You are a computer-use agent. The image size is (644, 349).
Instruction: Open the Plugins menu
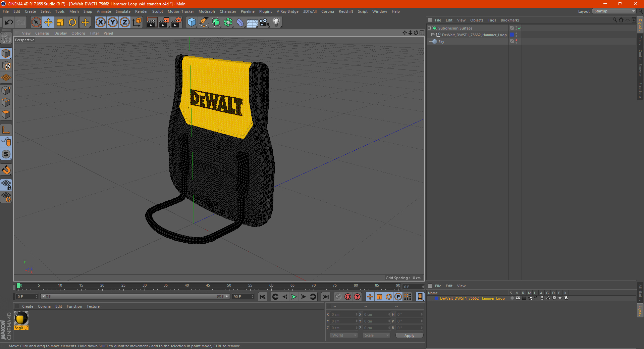265,11
